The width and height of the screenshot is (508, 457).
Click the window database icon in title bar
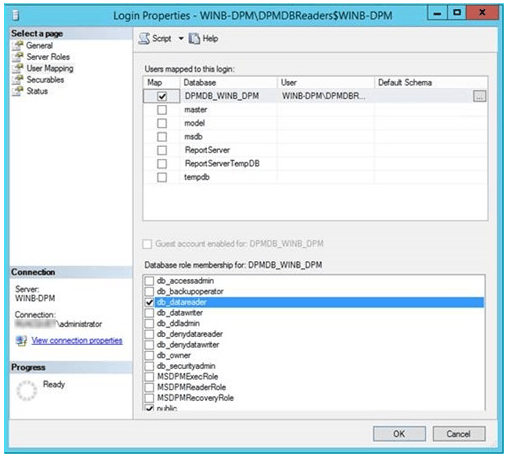[16, 15]
